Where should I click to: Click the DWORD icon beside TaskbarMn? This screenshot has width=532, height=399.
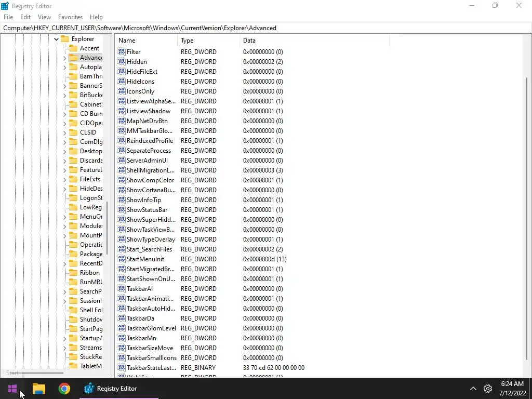click(x=122, y=338)
